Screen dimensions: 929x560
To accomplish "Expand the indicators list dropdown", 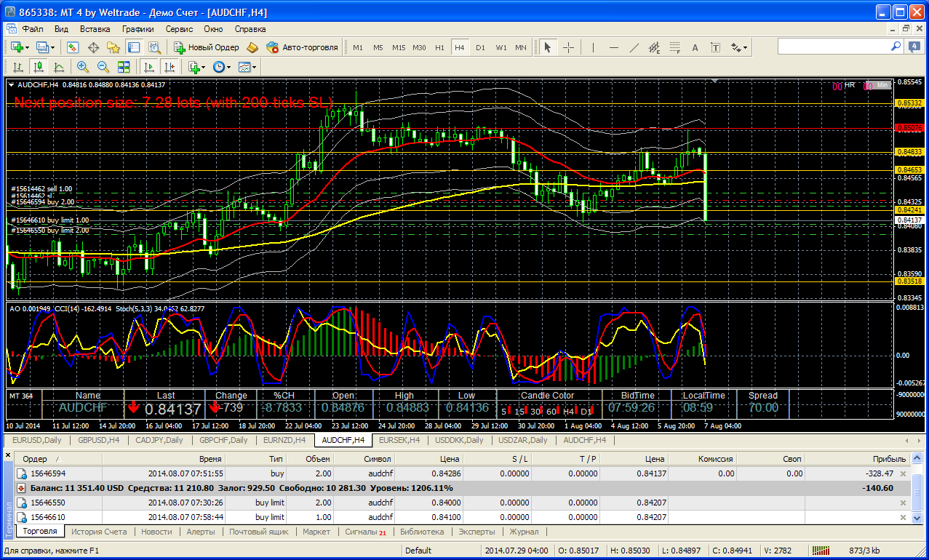I will click(x=205, y=67).
